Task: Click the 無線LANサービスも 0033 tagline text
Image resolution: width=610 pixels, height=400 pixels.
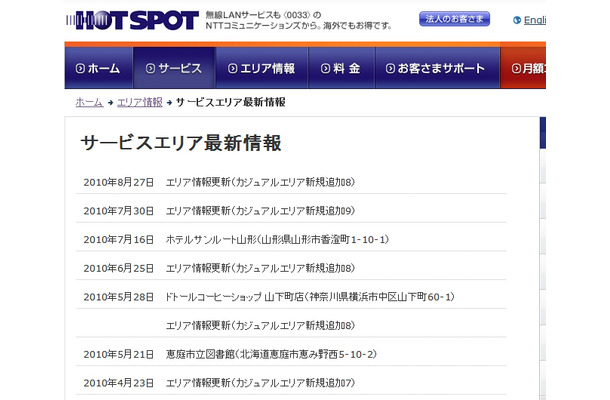Action: click(x=263, y=15)
